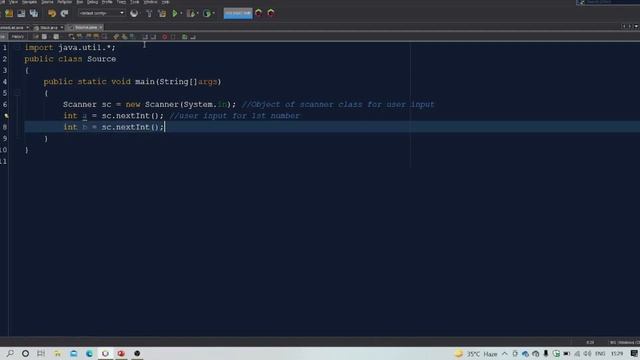640x360 pixels.
Task: Close the Source.java tab
Action: tap(101, 27)
